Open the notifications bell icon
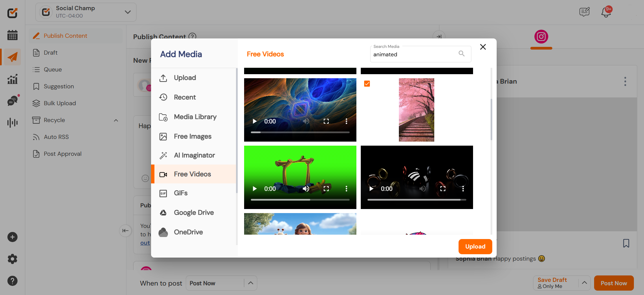The image size is (644, 295). tap(606, 12)
